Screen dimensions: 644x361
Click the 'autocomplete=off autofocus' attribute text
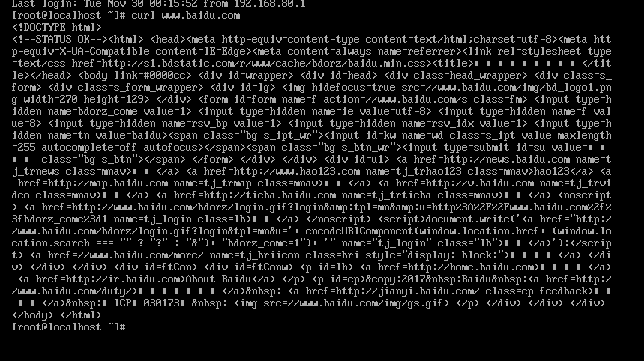[x=119, y=148]
